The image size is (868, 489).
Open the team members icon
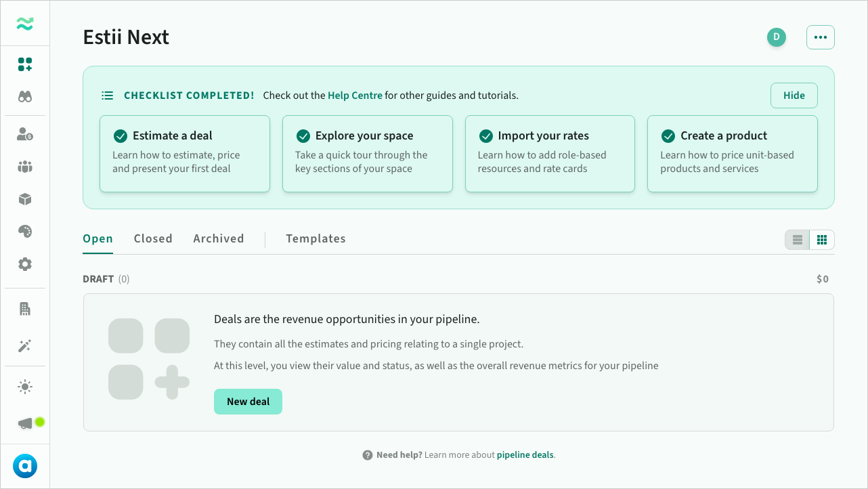(25, 167)
